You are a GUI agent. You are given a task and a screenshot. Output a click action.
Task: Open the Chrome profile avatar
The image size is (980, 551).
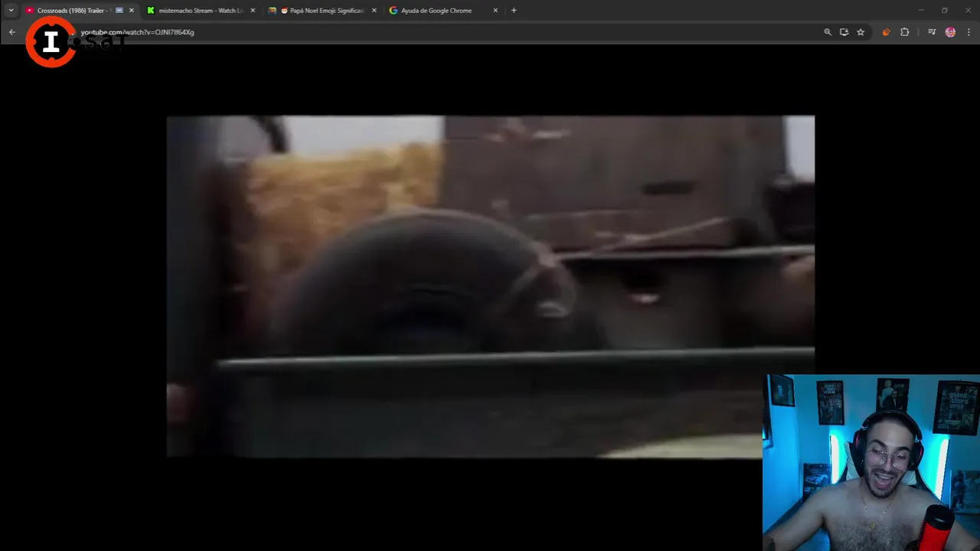point(950,32)
